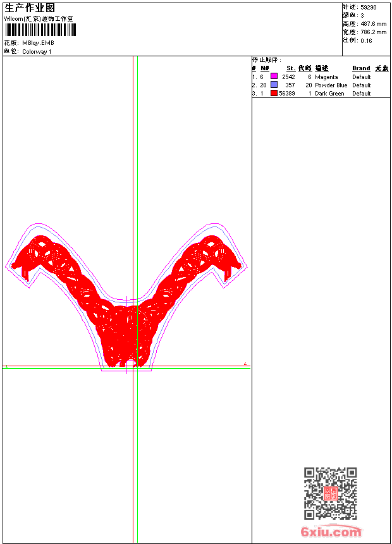The width and height of the screenshot is (392, 544).
Task: Click the St. column header
Action: click(x=290, y=68)
